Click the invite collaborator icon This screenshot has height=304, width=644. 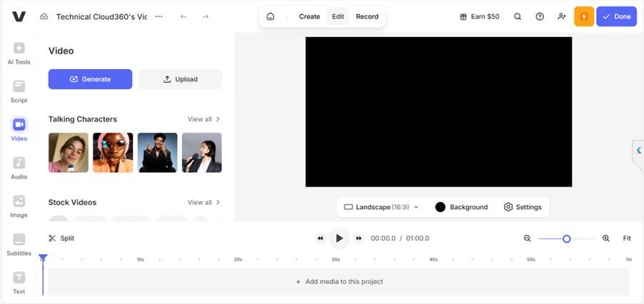[x=561, y=16]
